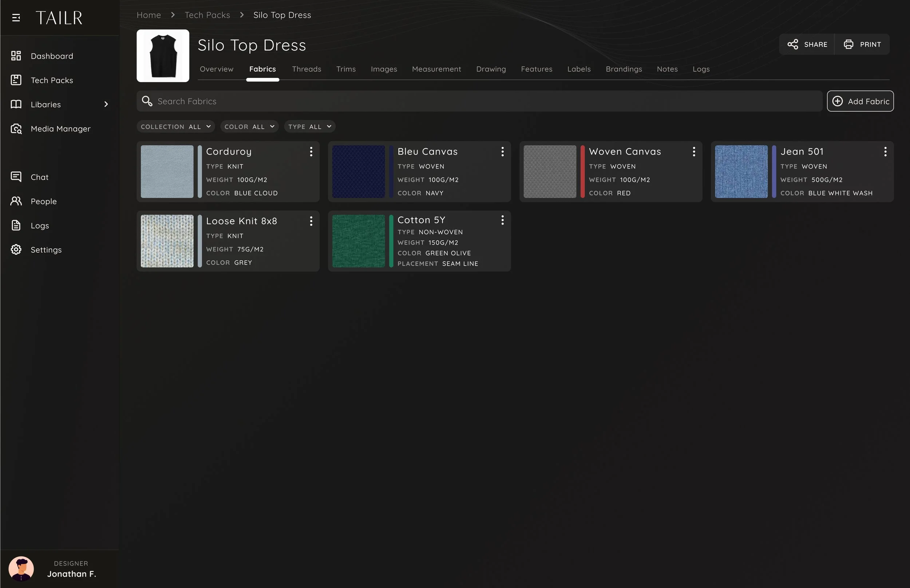Expand the Collection filter dropdown
Image resolution: width=910 pixels, height=588 pixels.
[x=176, y=127]
